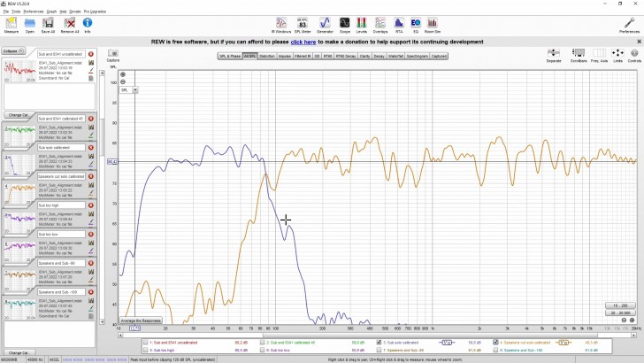Switch to the Waterfall tab
644x363 pixels.
tap(395, 56)
